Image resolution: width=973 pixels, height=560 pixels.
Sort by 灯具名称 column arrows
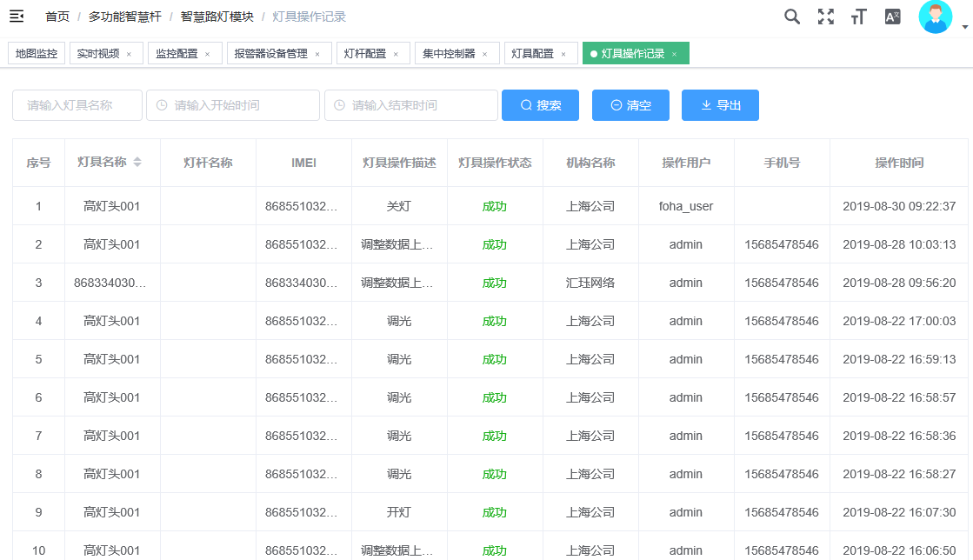137,162
